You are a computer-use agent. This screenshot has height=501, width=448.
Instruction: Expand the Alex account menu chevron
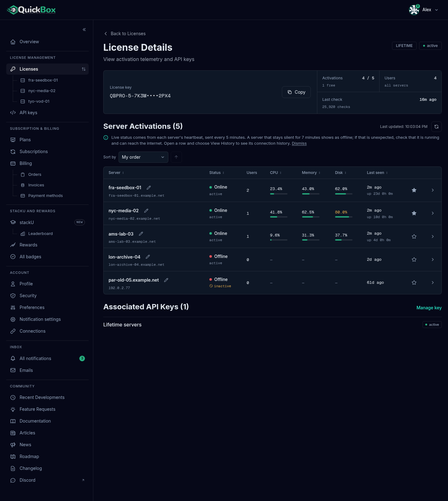pyautogui.click(x=436, y=10)
